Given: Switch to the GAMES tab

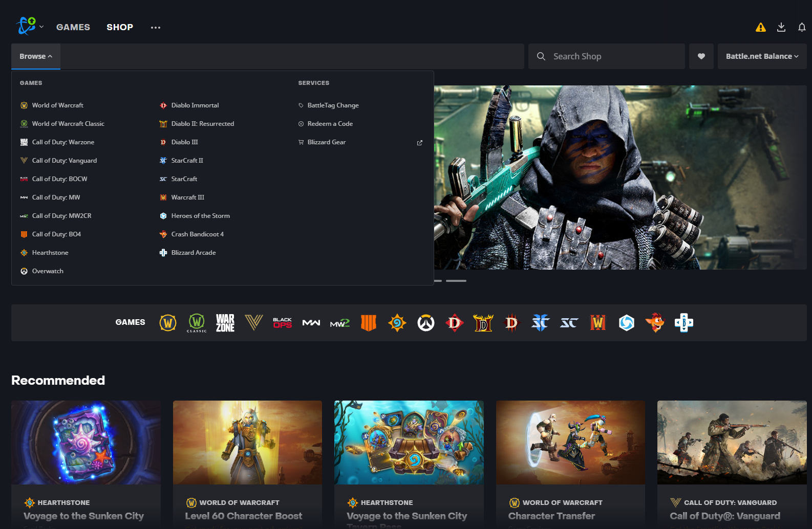Looking at the screenshot, I should pos(73,27).
